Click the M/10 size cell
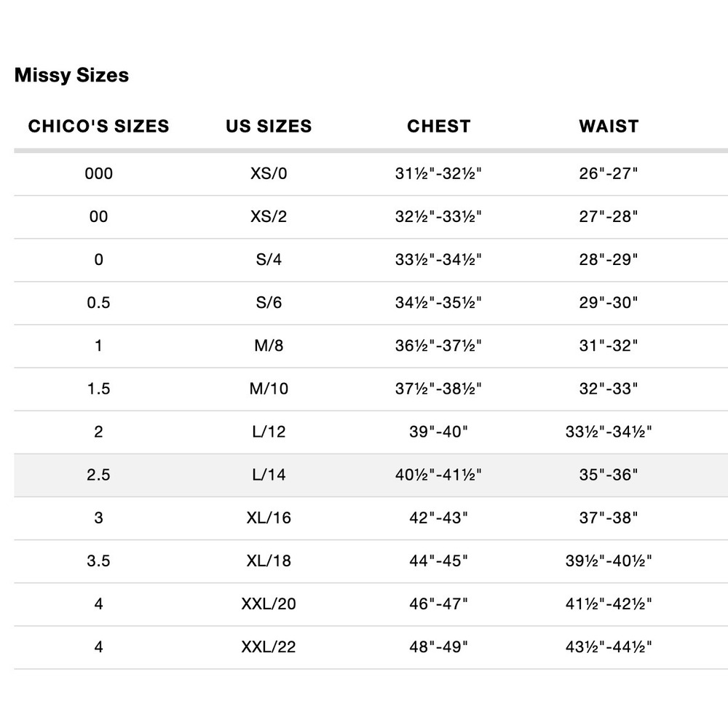Viewport: 728px width, 728px height. pos(269,389)
